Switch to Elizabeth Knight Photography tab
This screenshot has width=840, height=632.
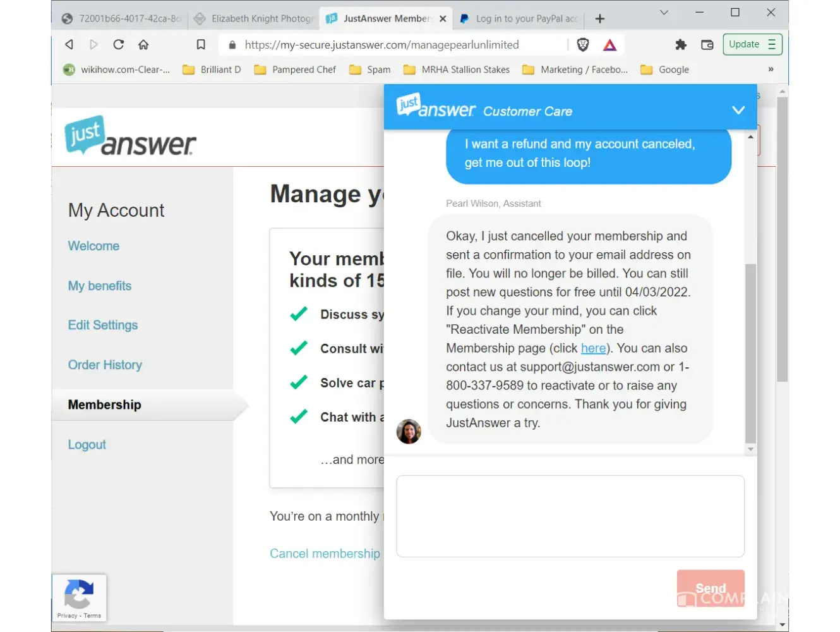[x=253, y=19]
